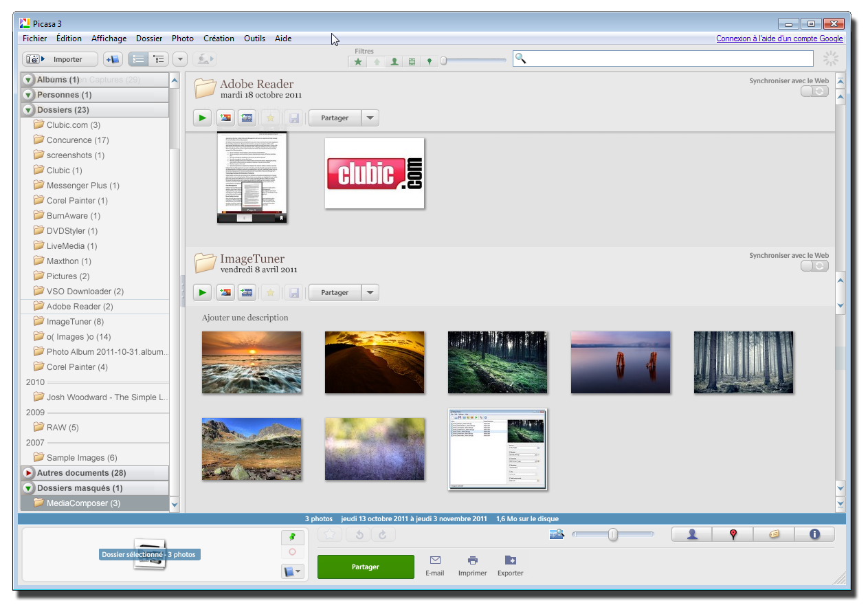
Task: Create a photo collage for ImageTuner
Action: (x=225, y=293)
